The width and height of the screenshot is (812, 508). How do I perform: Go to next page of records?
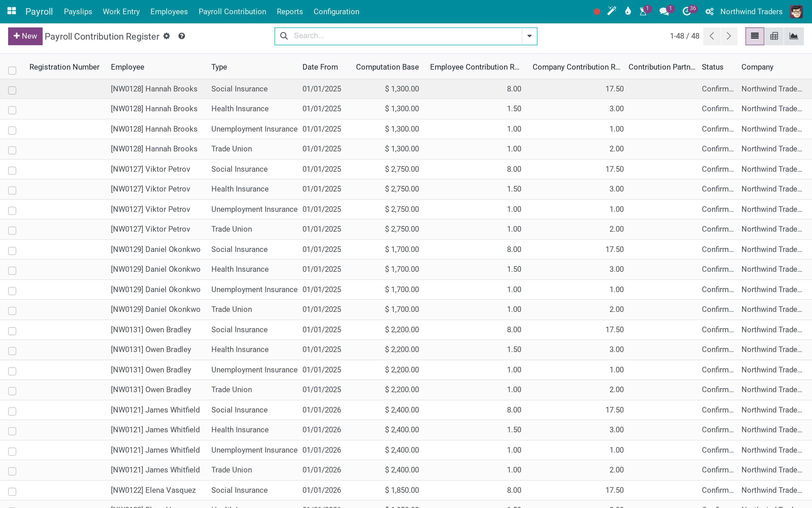click(729, 36)
